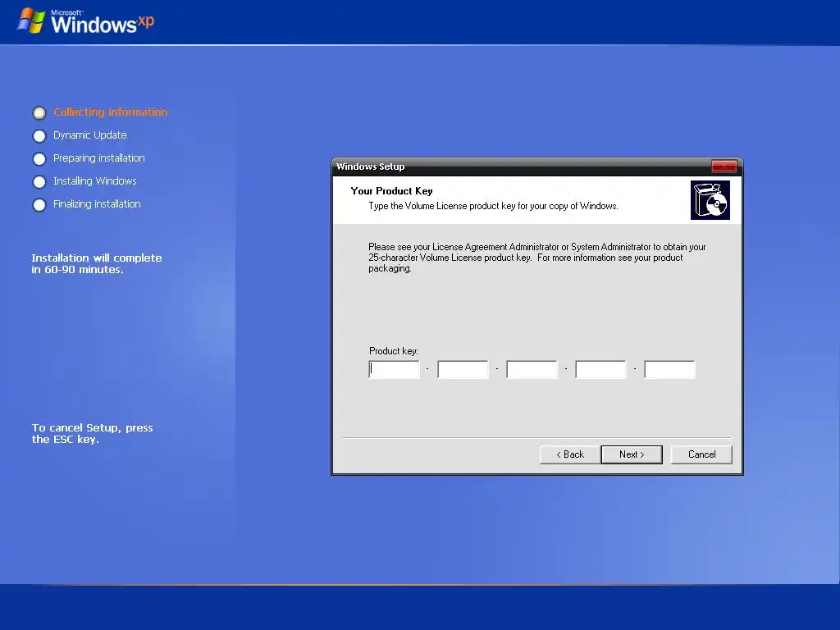Click the Dynamic Update step bullet

(x=39, y=136)
